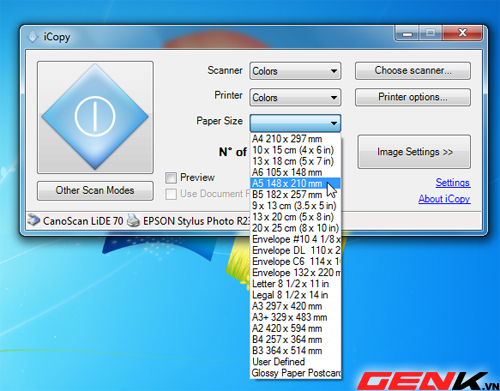Image resolution: width=500 pixels, height=391 pixels.
Task: Pick User Defined paper size
Action: [295, 362]
